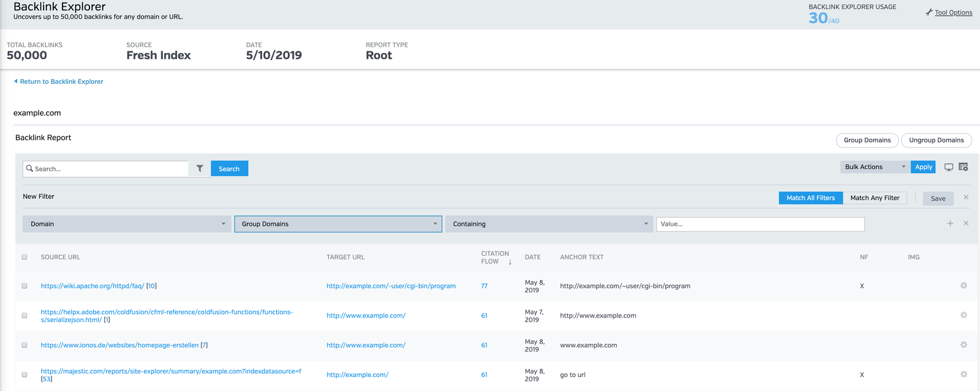The width and height of the screenshot is (980, 391).
Task: Open wiki.apache.org httpd faq source link
Action: [92, 286]
